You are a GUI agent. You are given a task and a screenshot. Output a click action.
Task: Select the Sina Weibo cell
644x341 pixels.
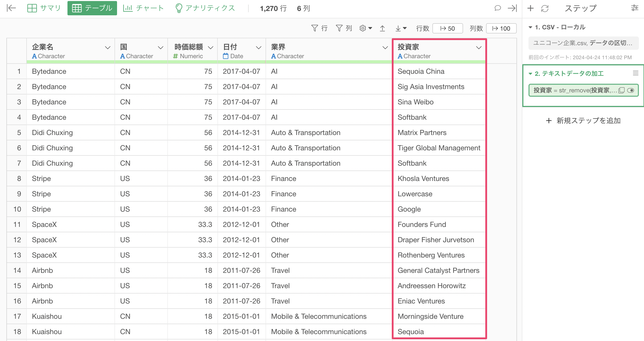(x=439, y=102)
